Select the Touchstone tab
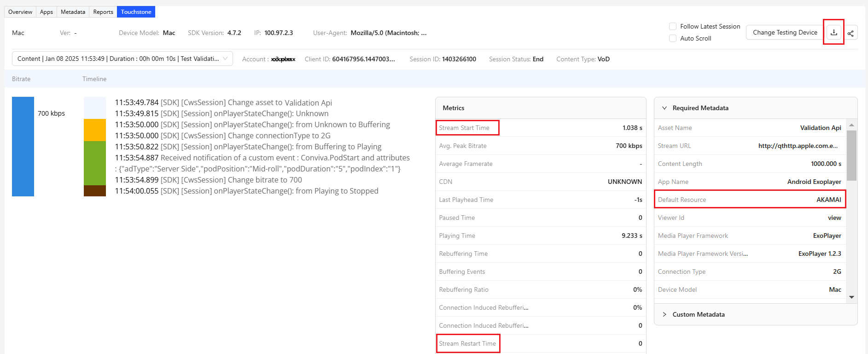Viewport: 868px width, 354px height. (x=136, y=12)
